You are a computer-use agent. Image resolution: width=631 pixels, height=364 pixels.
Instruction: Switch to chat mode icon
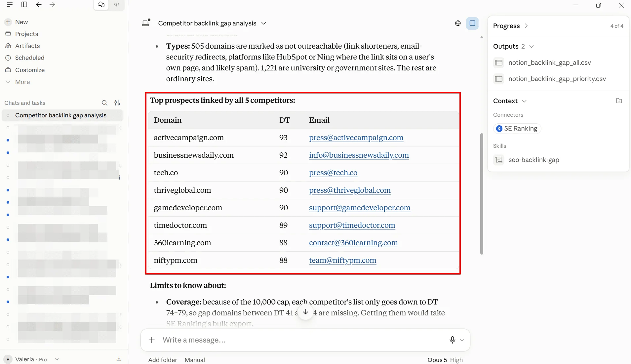[x=101, y=4]
